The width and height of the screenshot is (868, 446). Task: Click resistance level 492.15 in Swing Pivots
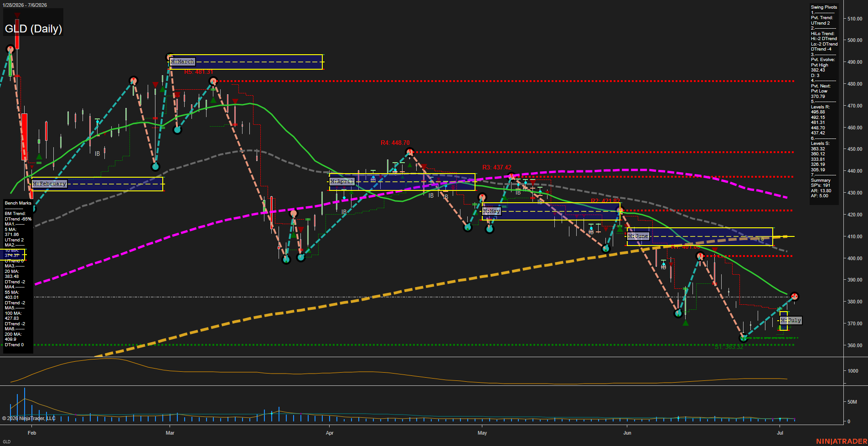coord(818,118)
